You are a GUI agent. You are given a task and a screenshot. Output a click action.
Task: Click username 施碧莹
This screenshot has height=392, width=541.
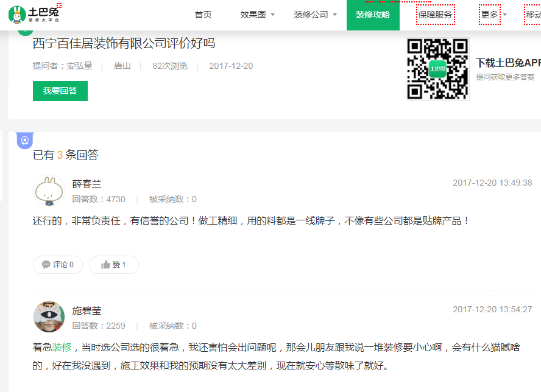point(87,310)
